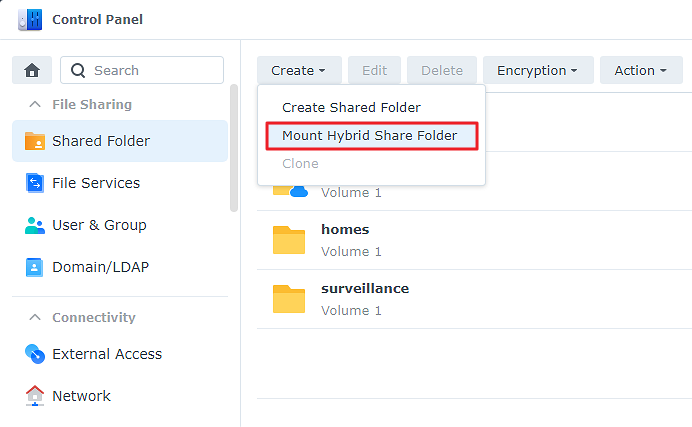Screen dimensions: 692x427
Task: Click the sidebar vertical scrollbar
Action: [234, 148]
